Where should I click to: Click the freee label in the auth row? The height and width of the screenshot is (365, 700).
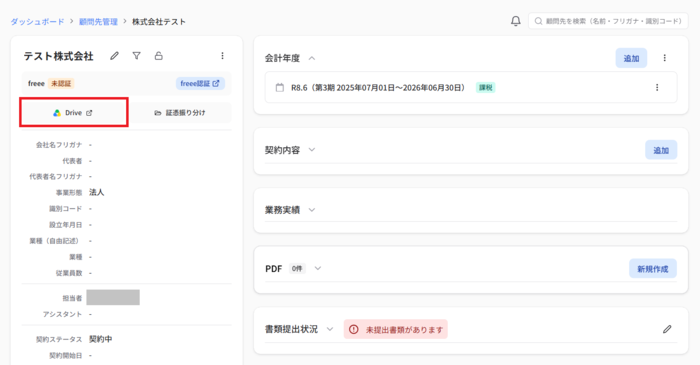click(36, 83)
